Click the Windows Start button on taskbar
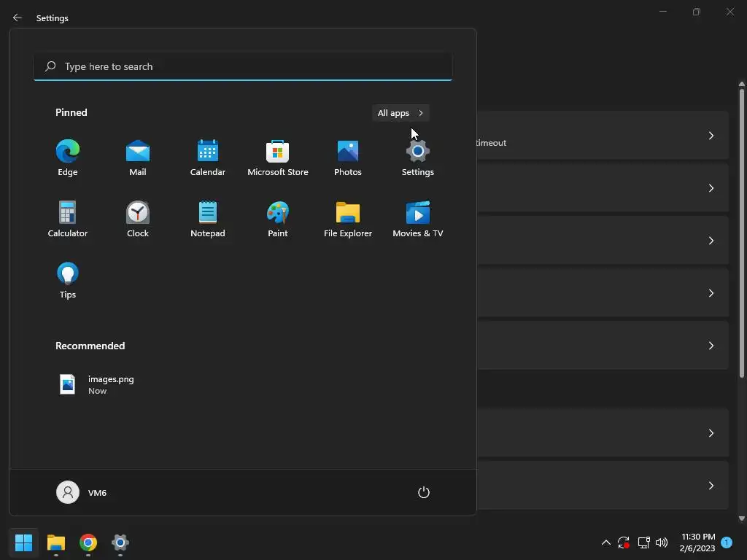747x560 pixels. point(23,542)
